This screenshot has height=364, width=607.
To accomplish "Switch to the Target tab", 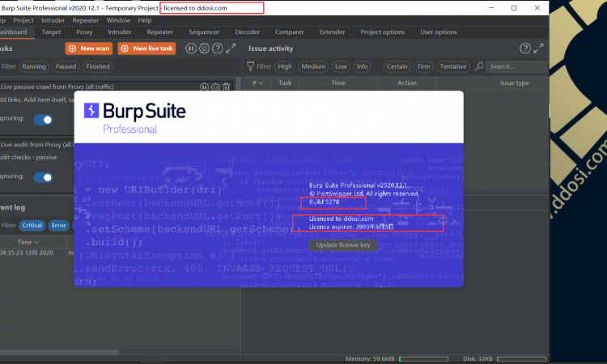I will 51,32.
